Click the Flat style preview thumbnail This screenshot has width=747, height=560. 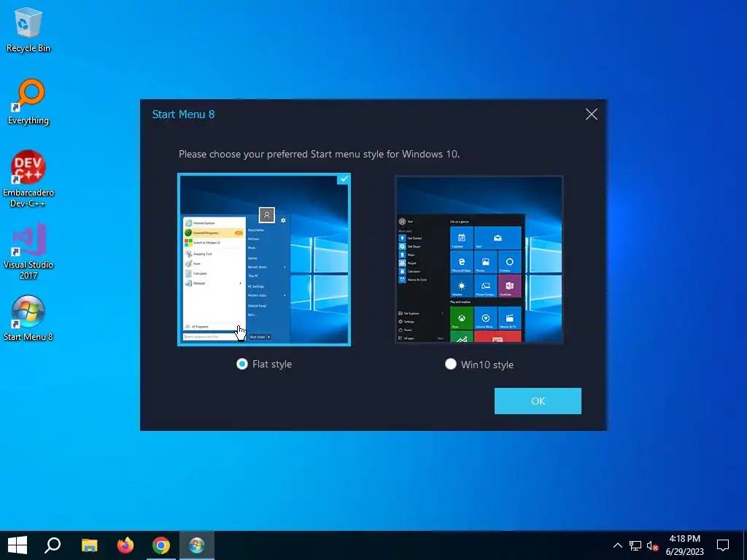(x=264, y=260)
